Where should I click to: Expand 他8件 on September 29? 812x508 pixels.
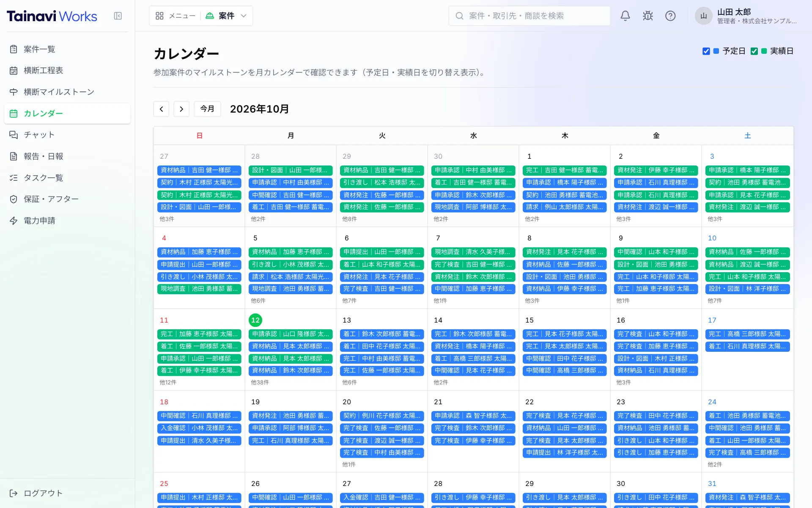349,219
